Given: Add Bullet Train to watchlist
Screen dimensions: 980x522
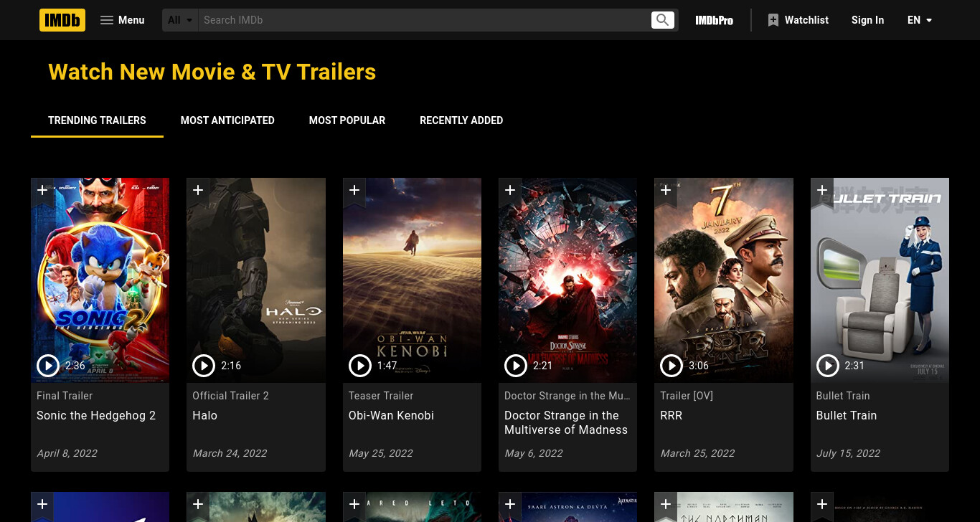Looking at the screenshot, I should [x=822, y=191].
